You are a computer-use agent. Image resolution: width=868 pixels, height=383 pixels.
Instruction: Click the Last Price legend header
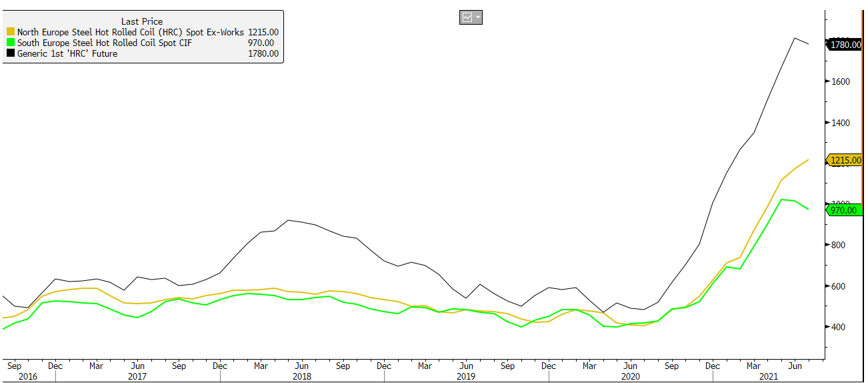142,21
